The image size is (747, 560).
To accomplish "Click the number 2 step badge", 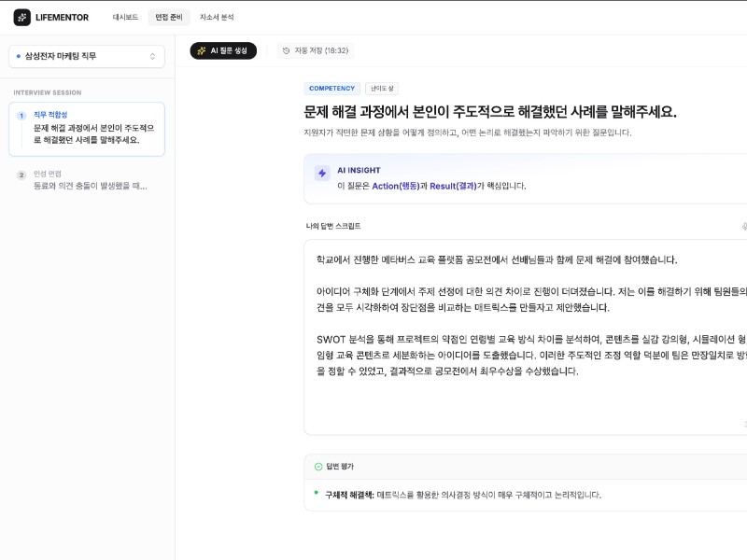I will coord(21,175).
